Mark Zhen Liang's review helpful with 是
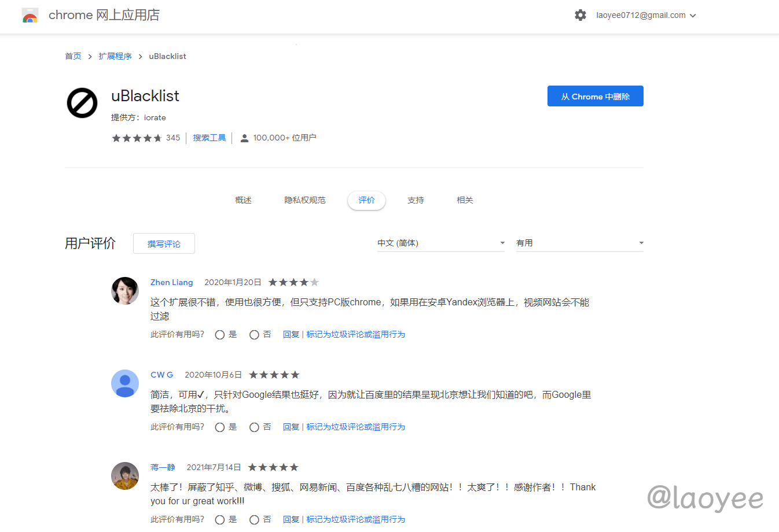Screen dimensions: 779x532 click(220, 335)
